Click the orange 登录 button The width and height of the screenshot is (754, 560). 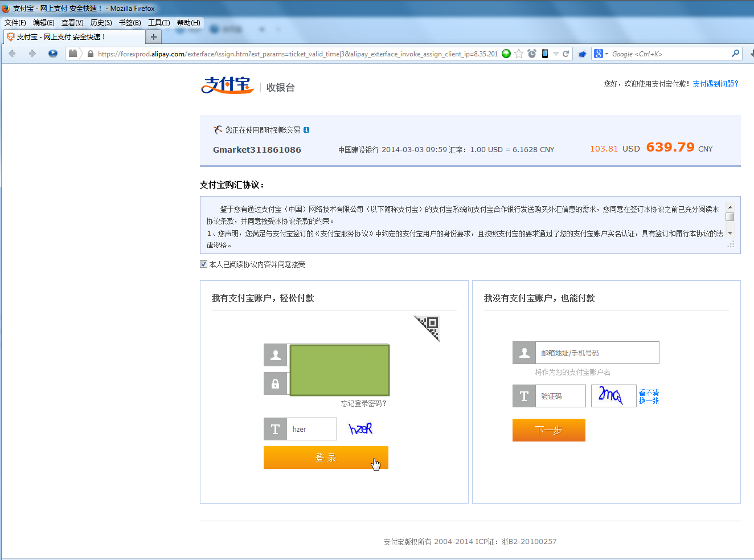tap(326, 457)
